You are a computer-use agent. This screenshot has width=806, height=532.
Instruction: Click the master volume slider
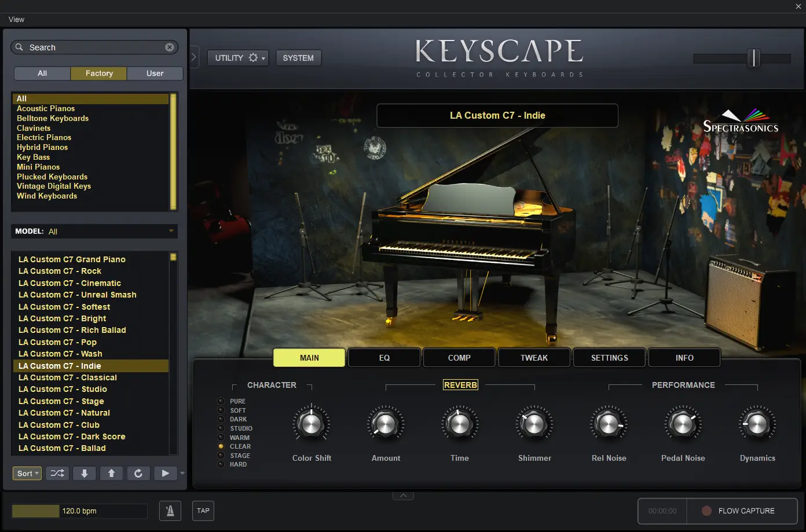(x=742, y=58)
